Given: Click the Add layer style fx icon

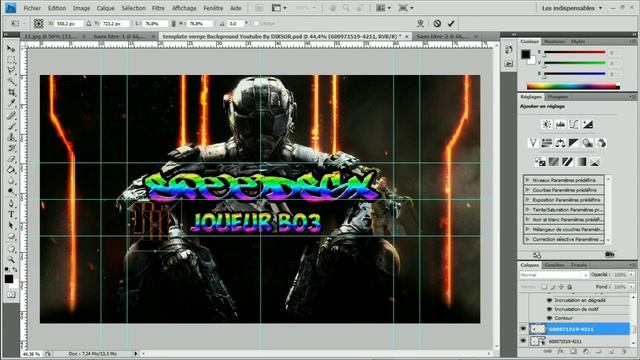Looking at the screenshot, I should pos(560,351).
